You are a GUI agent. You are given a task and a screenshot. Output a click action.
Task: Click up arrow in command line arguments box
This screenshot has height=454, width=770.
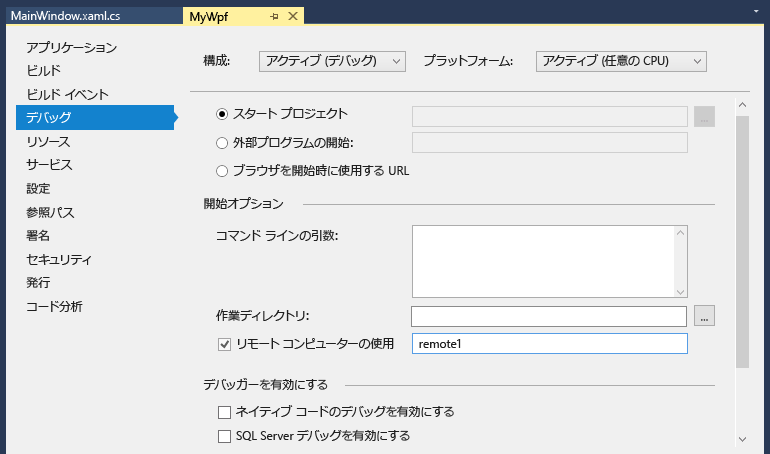pyautogui.click(x=680, y=233)
